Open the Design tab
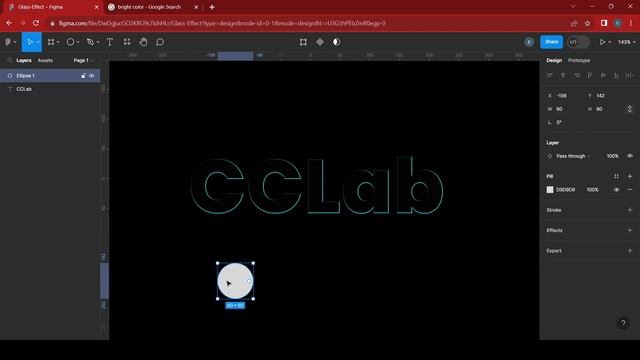 pos(554,60)
